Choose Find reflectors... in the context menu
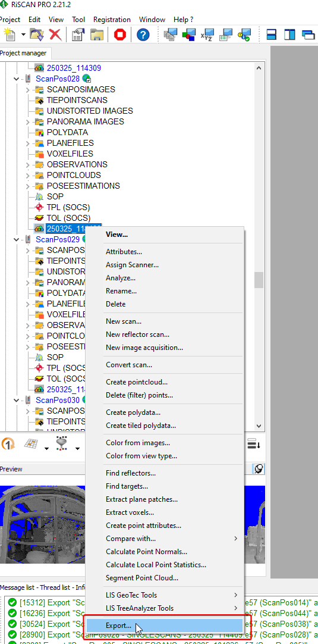Image resolution: width=318 pixels, height=644 pixels. pyautogui.click(x=164, y=473)
